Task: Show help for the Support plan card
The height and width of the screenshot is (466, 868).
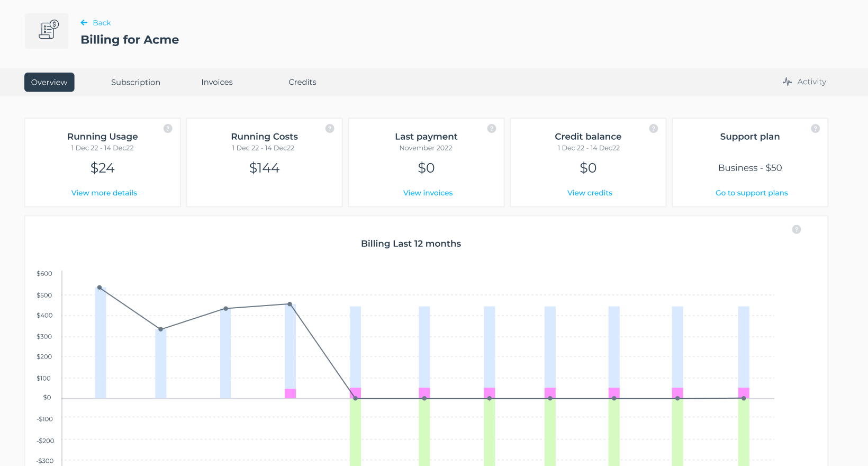Action: pyautogui.click(x=816, y=129)
